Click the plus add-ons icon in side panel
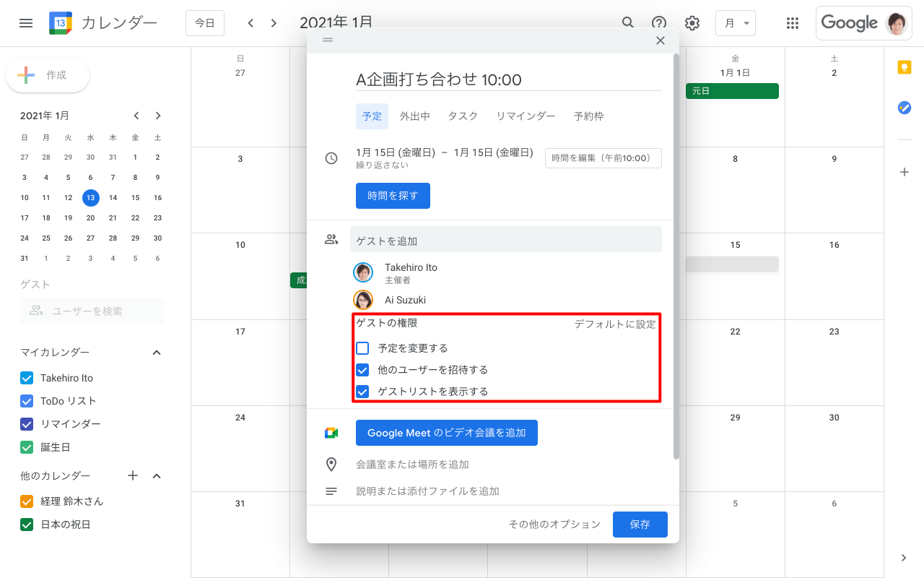The image size is (924, 578). coord(904,172)
